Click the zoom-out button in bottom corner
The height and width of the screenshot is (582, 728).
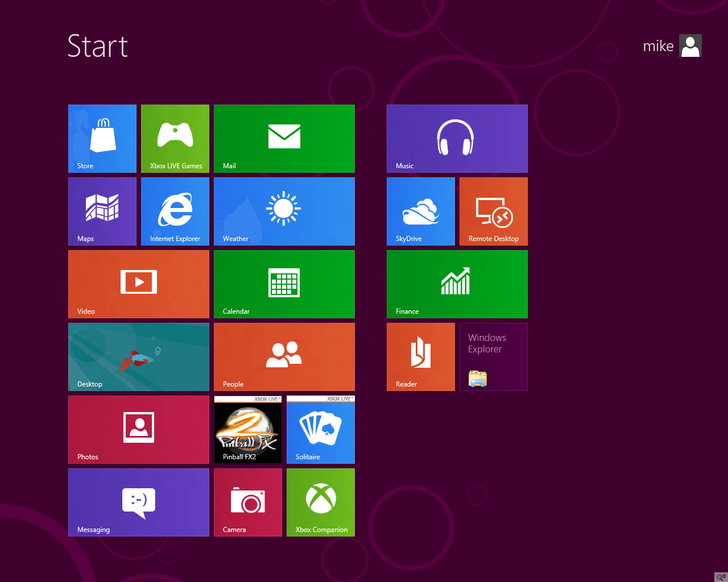[721, 577]
